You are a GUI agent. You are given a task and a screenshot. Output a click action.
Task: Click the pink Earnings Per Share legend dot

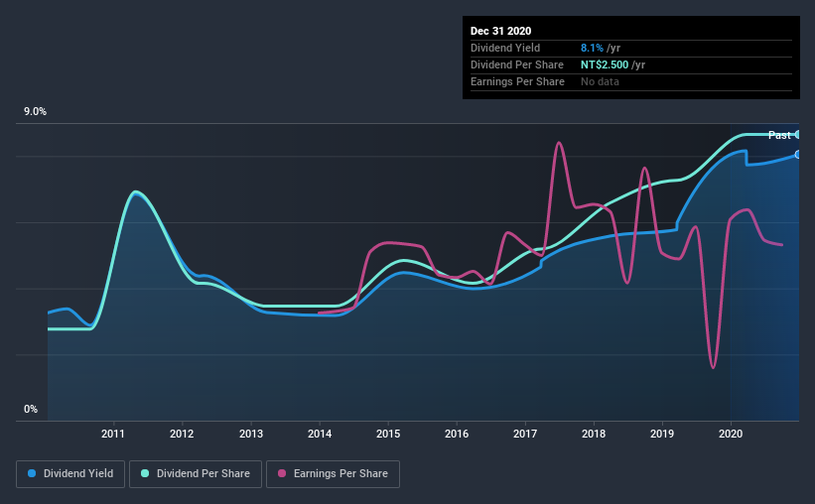282,473
